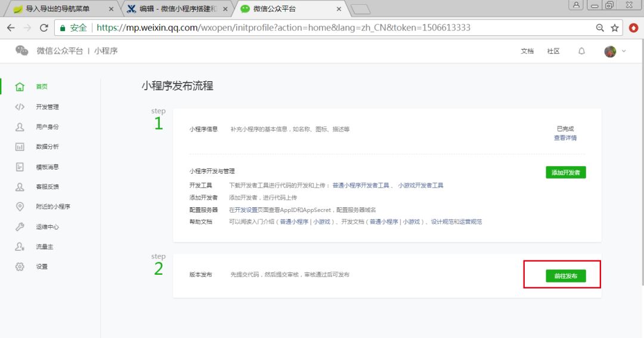Select the 流量主 user icon
Viewport: 644px width, 338px height.
pos(20,247)
